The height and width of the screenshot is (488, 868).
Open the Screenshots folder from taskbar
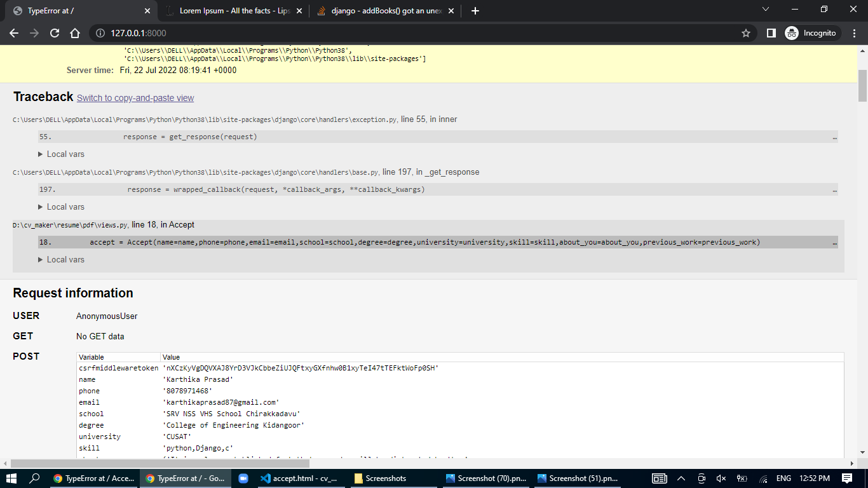tap(392, 478)
